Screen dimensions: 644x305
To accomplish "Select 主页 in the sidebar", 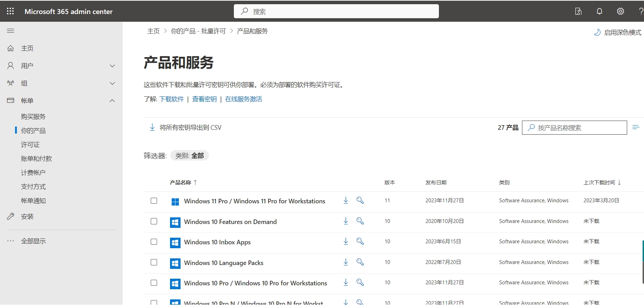I will pyautogui.click(x=27, y=48).
